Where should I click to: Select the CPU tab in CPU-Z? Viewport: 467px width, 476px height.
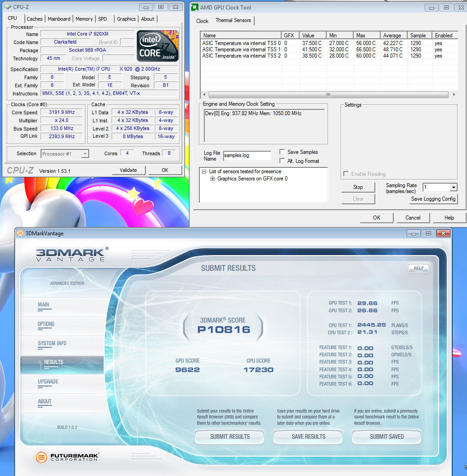point(13,18)
